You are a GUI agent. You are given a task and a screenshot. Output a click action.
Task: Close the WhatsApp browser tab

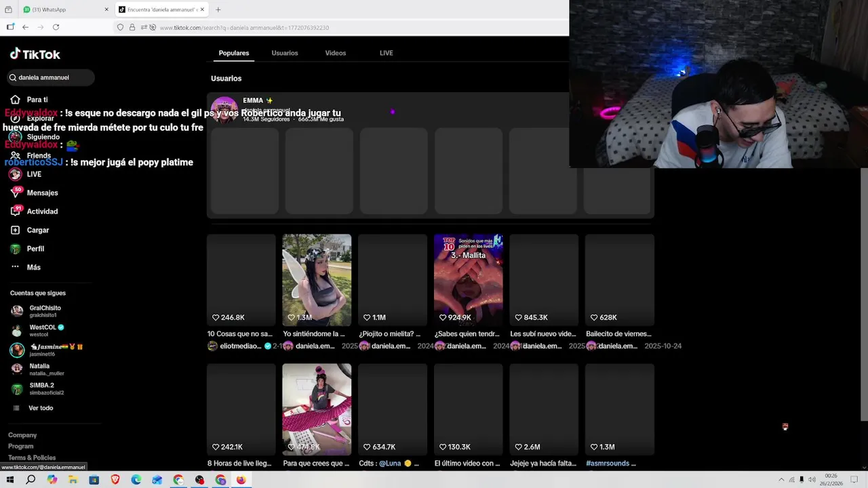pos(106,9)
